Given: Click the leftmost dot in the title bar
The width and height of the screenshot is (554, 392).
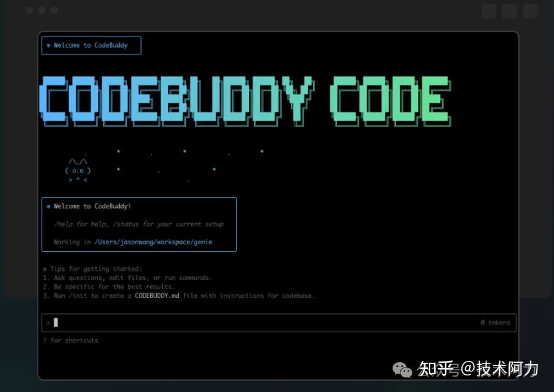Looking at the screenshot, I should pos(29,11).
